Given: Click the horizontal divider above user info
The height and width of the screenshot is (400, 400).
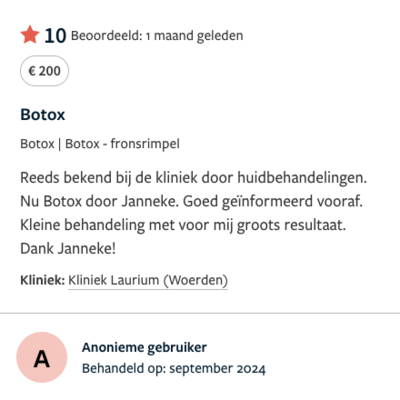Looking at the screenshot, I should coord(200,313).
